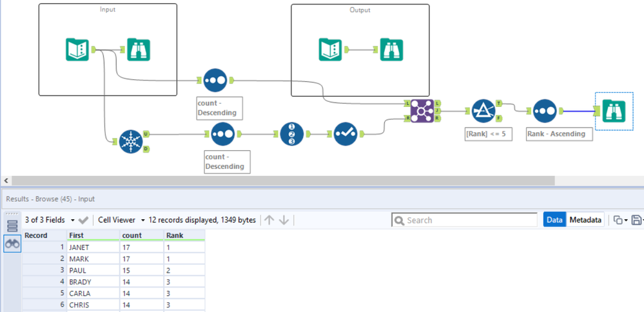The image size is (644, 312).
Task: Click the First column header
Action: (93, 235)
